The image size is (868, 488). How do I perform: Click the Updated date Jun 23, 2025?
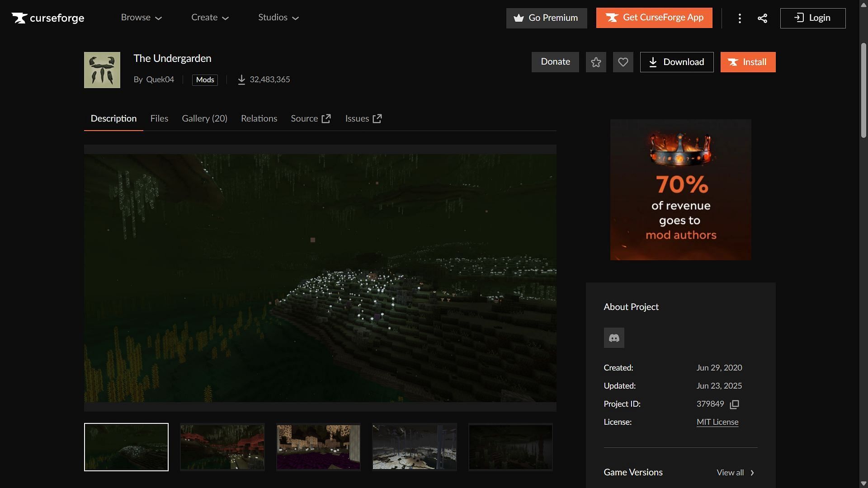click(x=719, y=386)
